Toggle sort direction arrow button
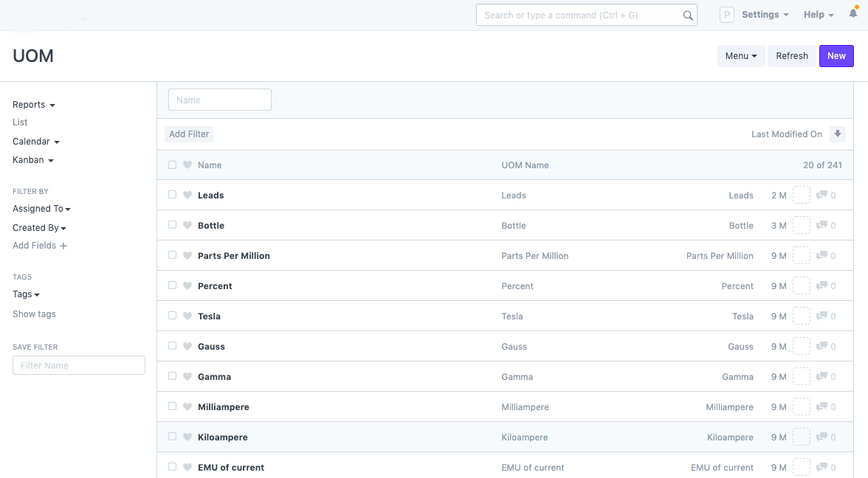The height and width of the screenshot is (478, 868). (837, 134)
